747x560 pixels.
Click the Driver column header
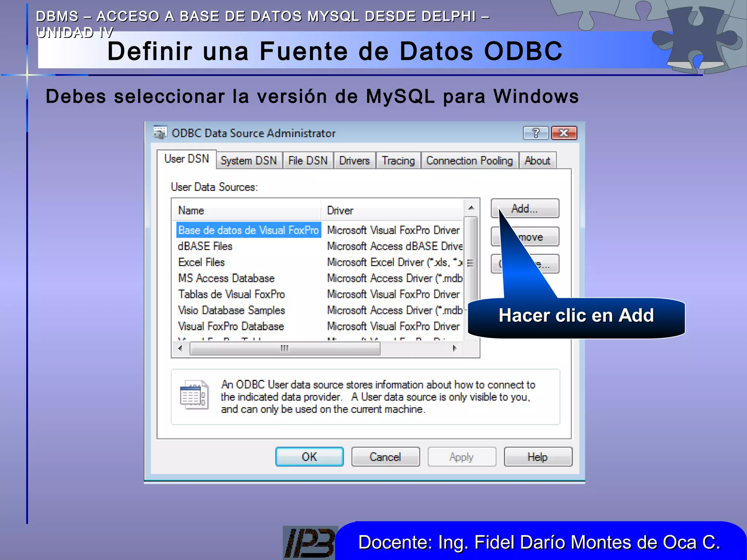[x=392, y=210]
